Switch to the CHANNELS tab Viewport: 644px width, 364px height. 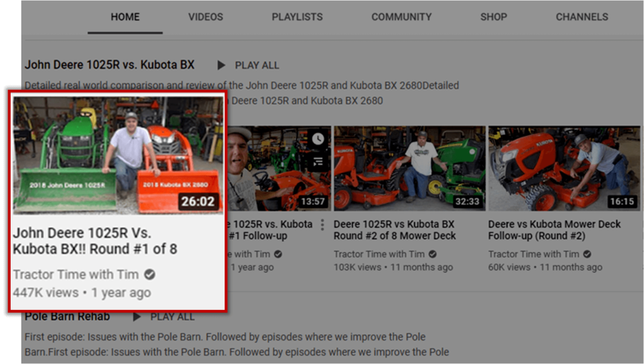(582, 17)
